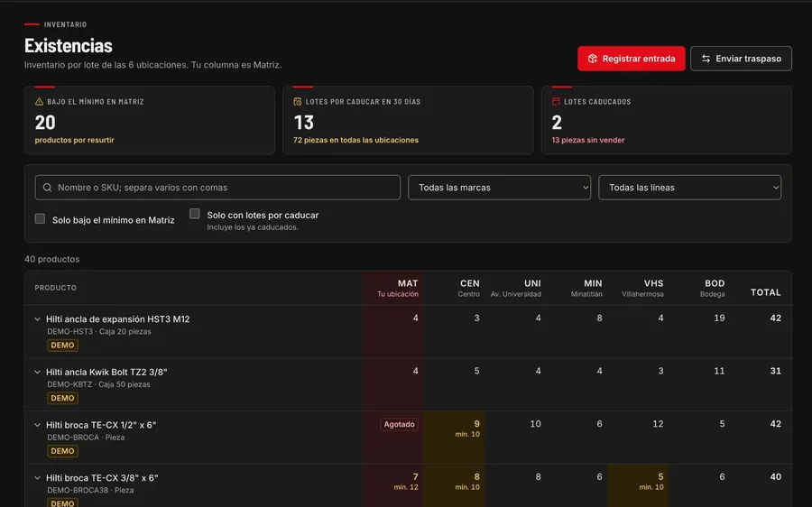Image resolution: width=812 pixels, height=507 pixels.
Task: Click the Lotes por caducar en 30 días card
Action: (x=408, y=120)
